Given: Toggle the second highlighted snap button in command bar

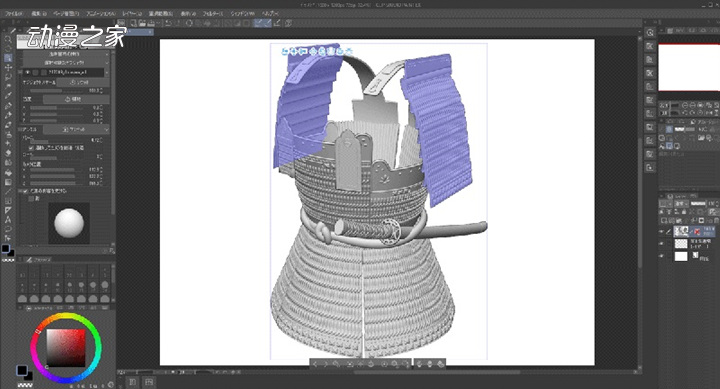Looking at the screenshot, I should coord(267,23).
